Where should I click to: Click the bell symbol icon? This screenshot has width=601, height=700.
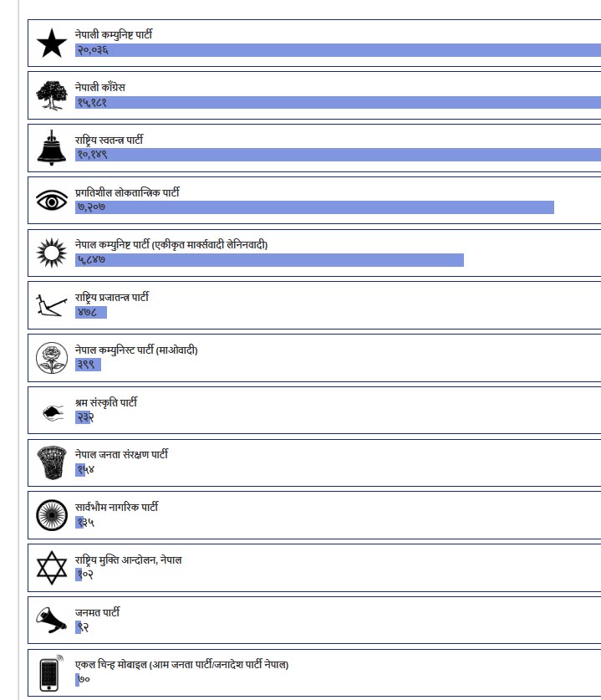coord(52,148)
